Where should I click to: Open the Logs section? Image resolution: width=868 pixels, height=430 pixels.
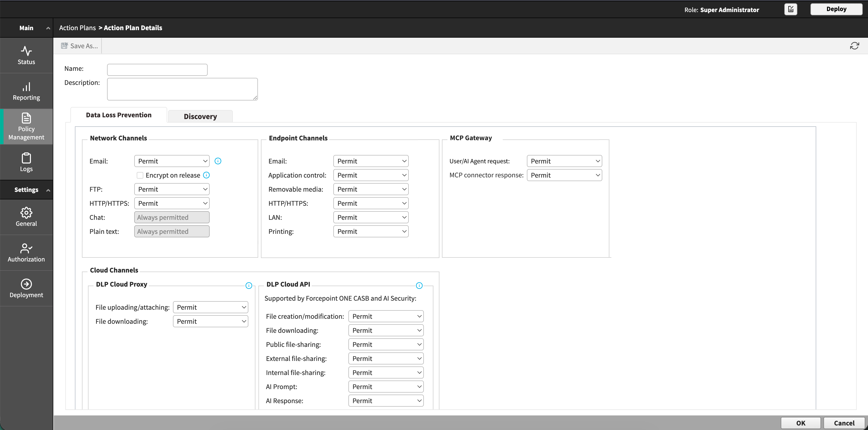[x=26, y=162]
